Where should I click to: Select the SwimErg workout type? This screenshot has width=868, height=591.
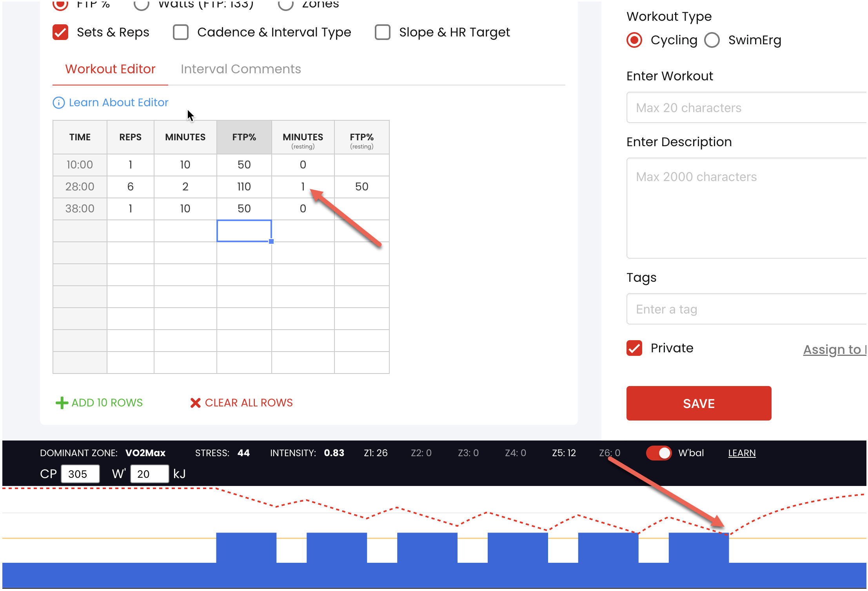[x=712, y=40]
